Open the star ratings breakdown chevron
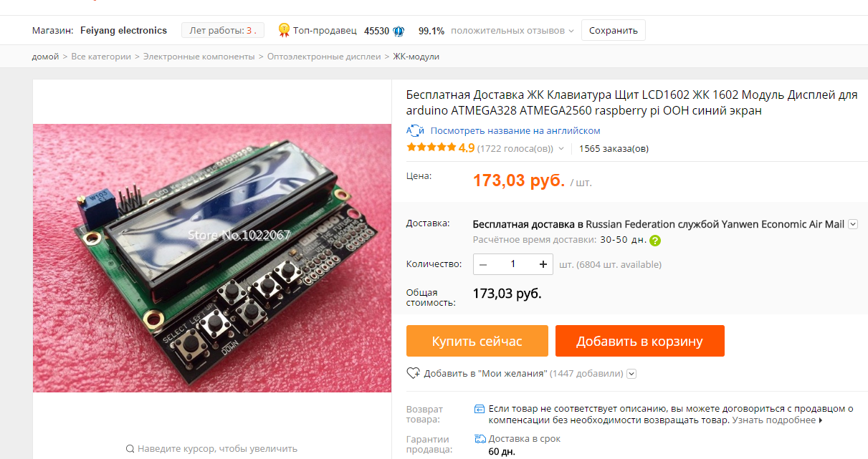Image resolution: width=868 pixels, height=459 pixels. [x=561, y=149]
